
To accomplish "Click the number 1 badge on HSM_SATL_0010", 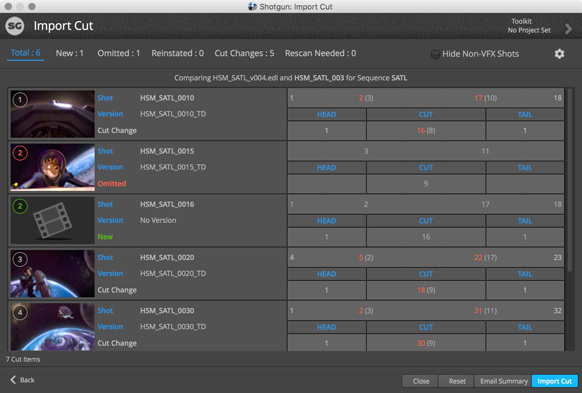I will point(20,99).
